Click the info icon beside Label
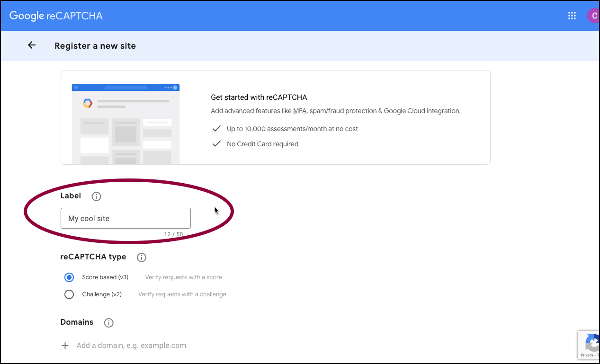The height and width of the screenshot is (364, 600). coord(96,196)
